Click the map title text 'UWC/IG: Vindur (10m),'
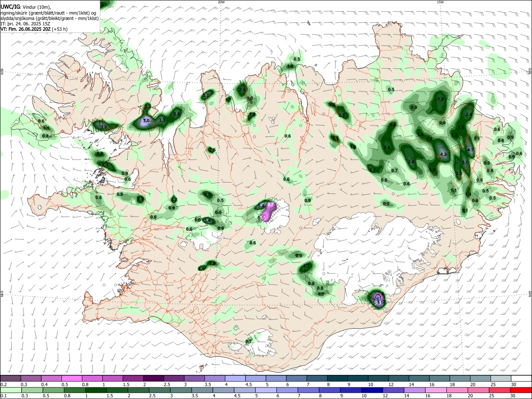Image resolution: width=532 pixels, height=399 pixels. 25,7
